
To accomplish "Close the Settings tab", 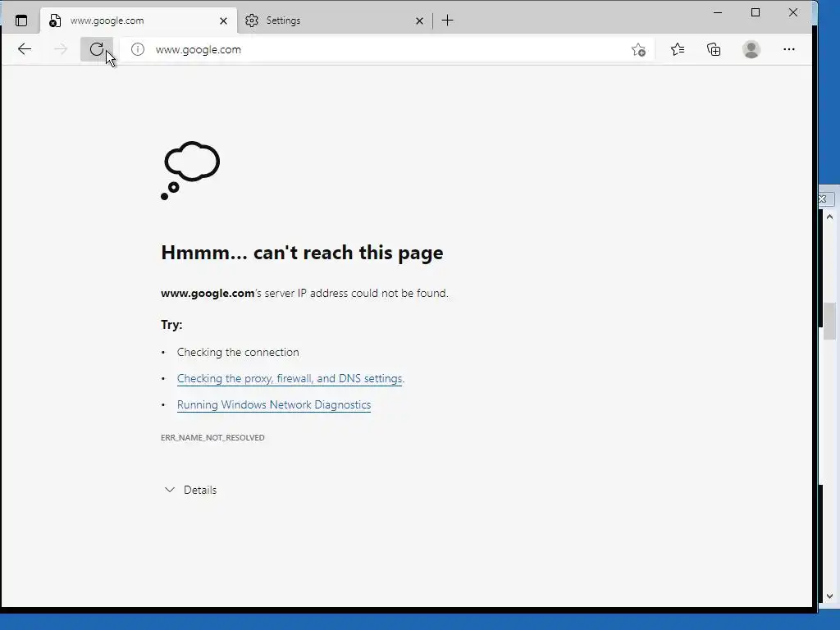I will pyautogui.click(x=419, y=21).
